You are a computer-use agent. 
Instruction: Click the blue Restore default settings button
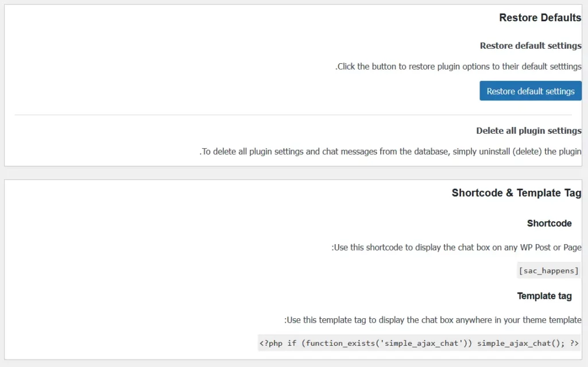(531, 91)
